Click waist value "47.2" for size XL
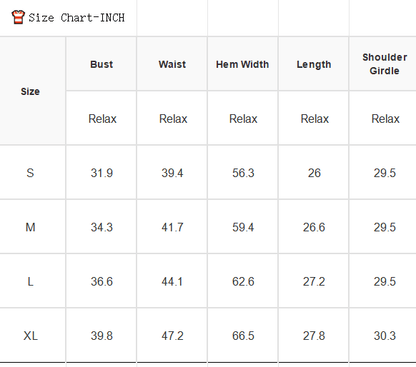416x367 pixels. (x=172, y=336)
